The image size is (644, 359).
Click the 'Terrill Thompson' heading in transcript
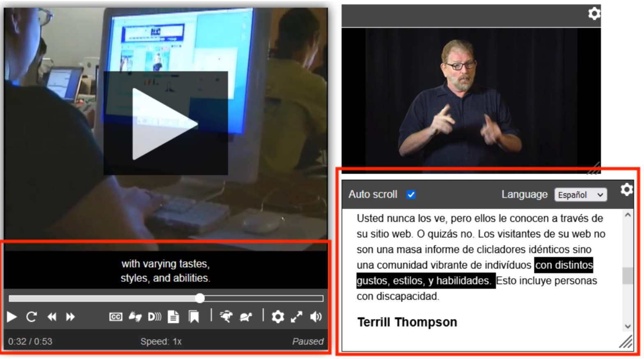(x=407, y=322)
